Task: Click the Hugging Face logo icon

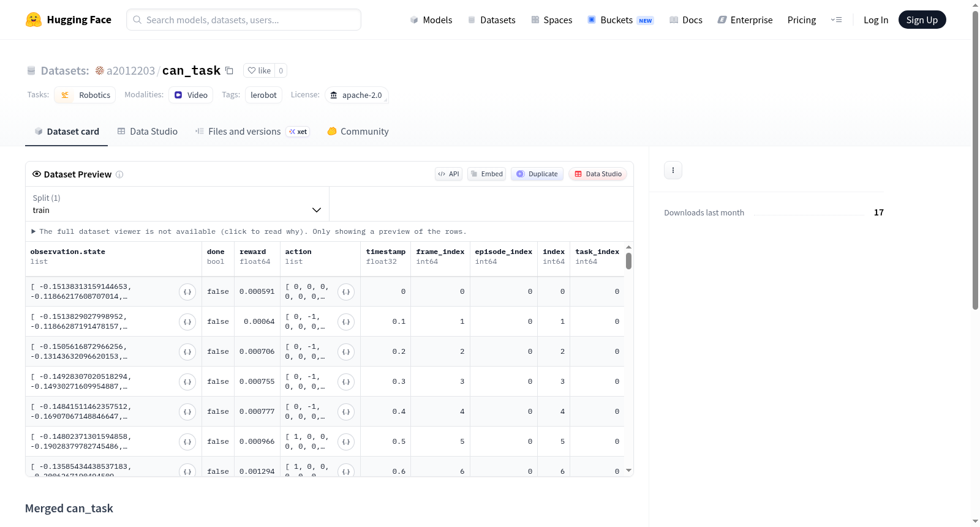Action: point(34,20)
